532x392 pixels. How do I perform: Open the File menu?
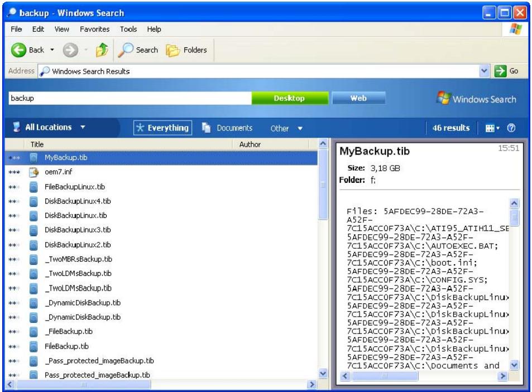pyautogui.click(x=16, y=29)
